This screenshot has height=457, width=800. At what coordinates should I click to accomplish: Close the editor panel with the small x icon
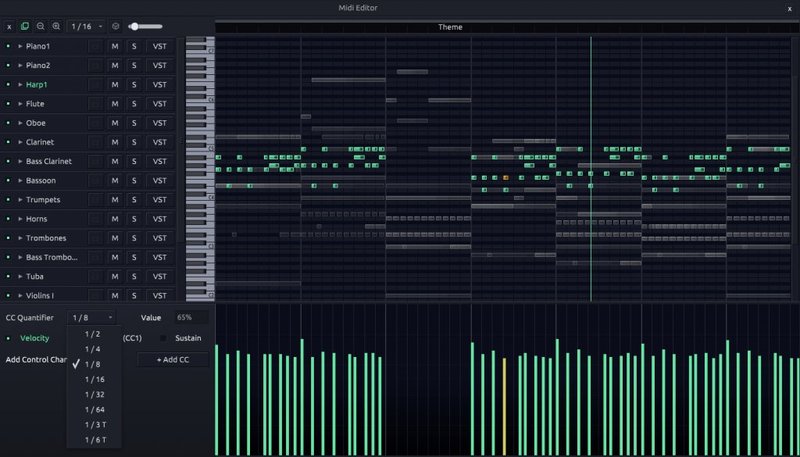pos(9,26)
